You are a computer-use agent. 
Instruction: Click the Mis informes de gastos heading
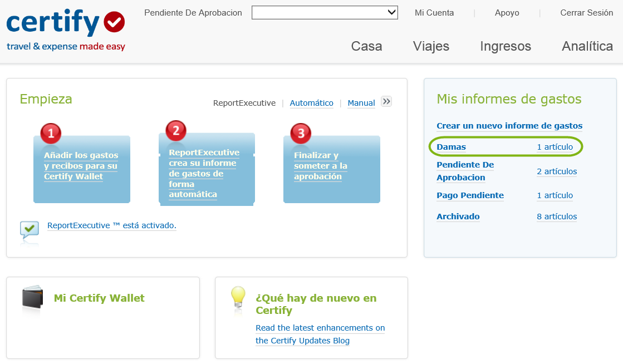(x=509, y=99)
